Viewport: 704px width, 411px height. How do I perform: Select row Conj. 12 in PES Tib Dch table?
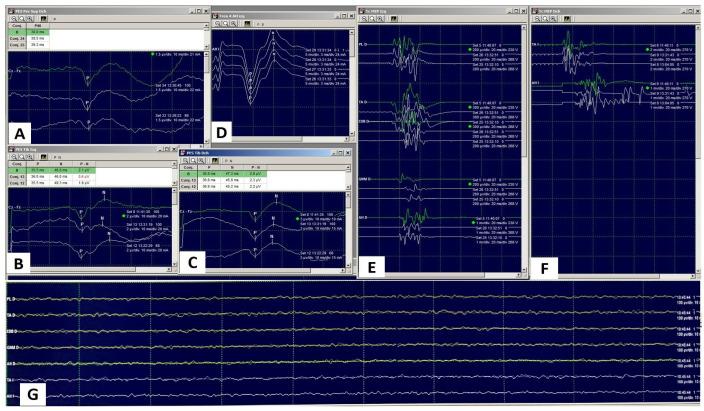point(223,186)
